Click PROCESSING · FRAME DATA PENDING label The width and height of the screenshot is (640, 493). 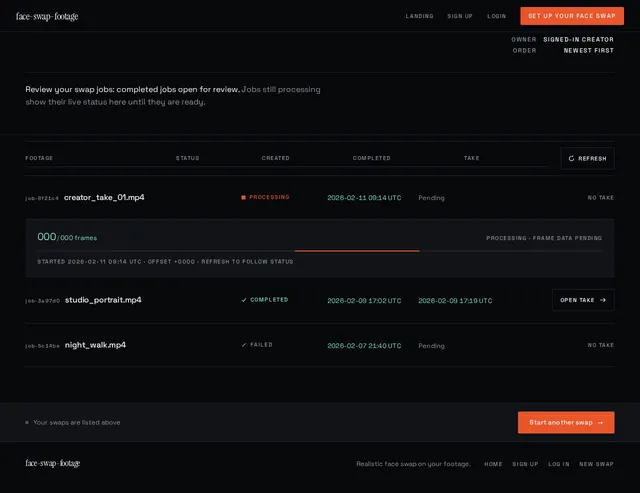click(544, 238)
